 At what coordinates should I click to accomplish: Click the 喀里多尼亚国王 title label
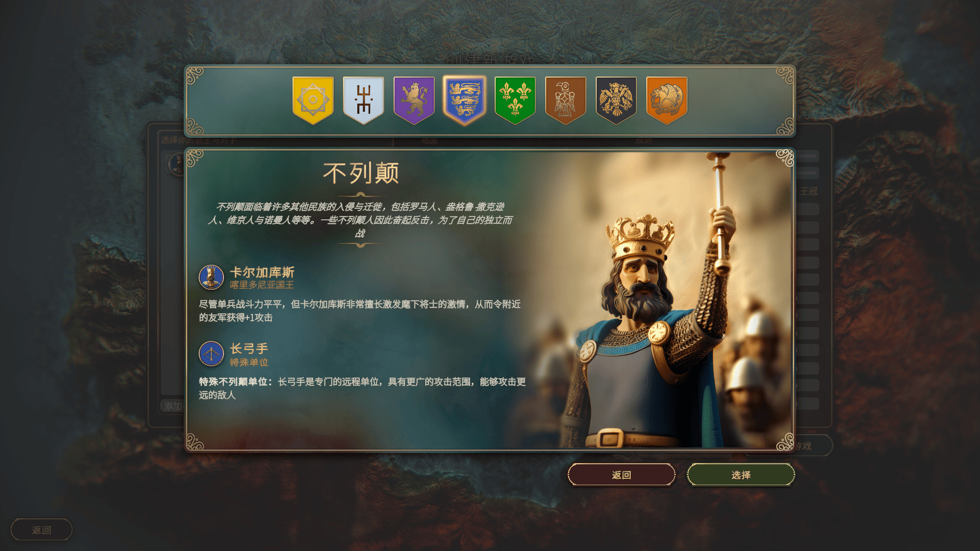(262, 285)
